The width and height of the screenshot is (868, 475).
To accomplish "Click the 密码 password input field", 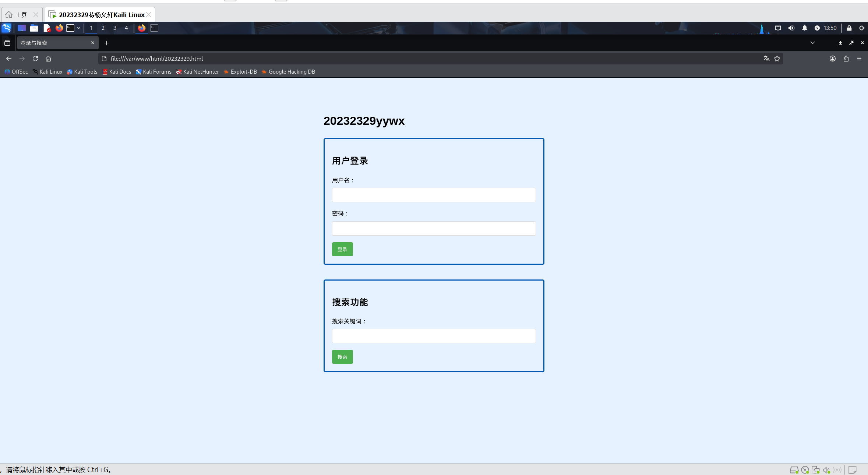I will coord(434,228).
